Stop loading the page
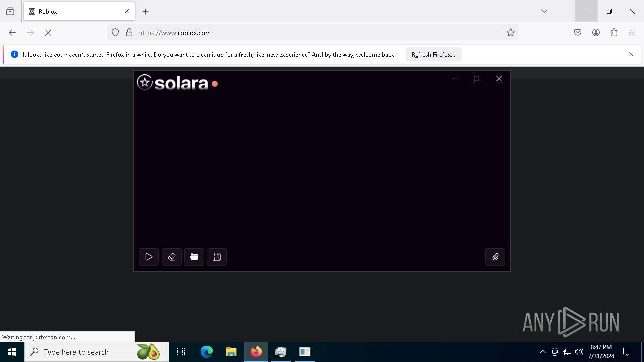Screen dimensions: 644x362 [x=48, y=33]
